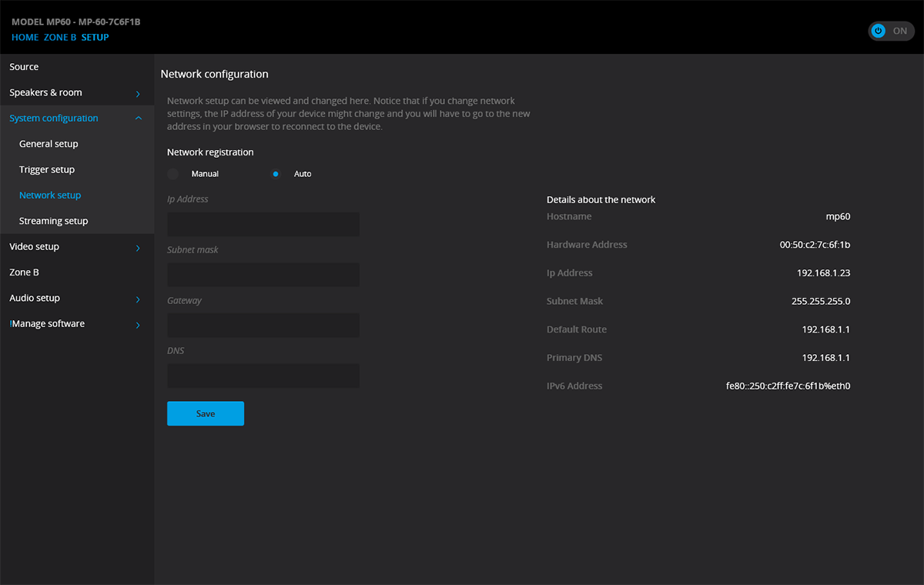Click the IPv6 Address label
Screen dimensions: 924x585
pos(574,386)
